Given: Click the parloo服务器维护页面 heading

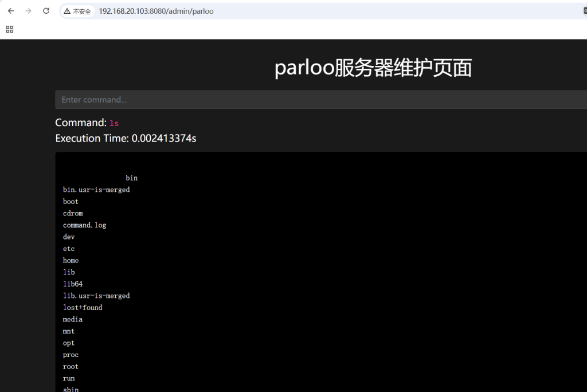Looking at the screenshot, I should pos(373,68).
